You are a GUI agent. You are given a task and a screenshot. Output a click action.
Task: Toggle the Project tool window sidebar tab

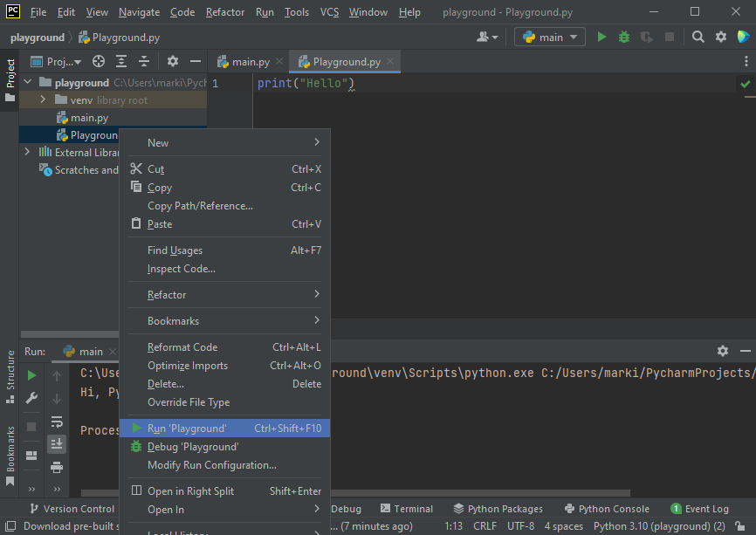(10, 76)
